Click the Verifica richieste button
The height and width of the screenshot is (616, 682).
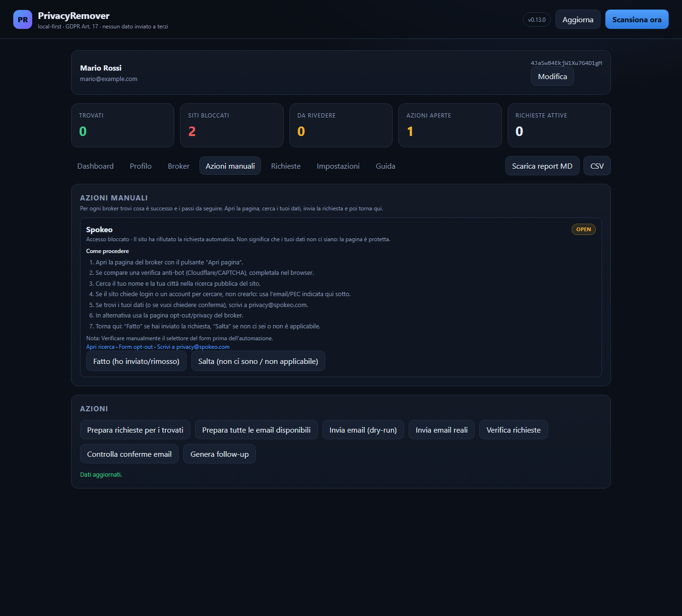pyautogui.click(x=513, y=430)
